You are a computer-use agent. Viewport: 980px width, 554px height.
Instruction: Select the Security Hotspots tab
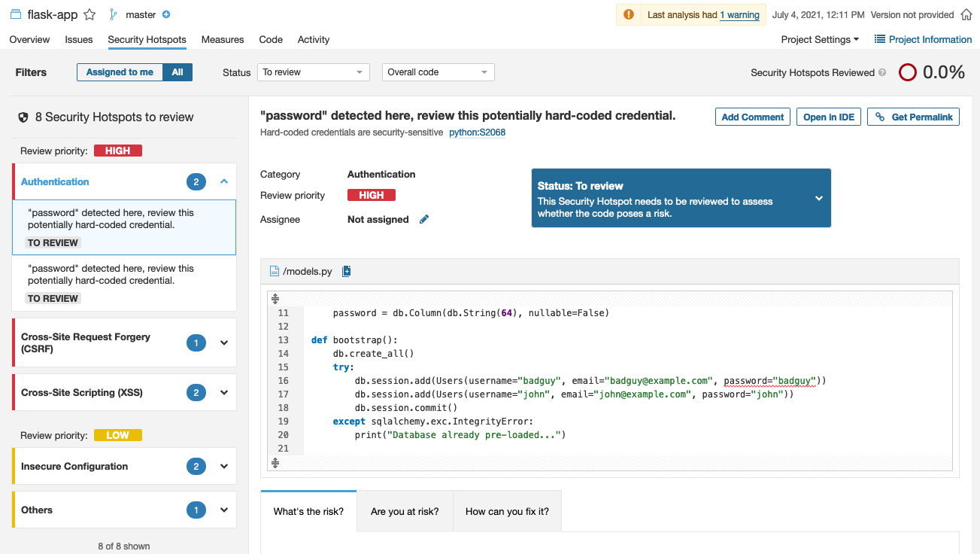[147, 39]
